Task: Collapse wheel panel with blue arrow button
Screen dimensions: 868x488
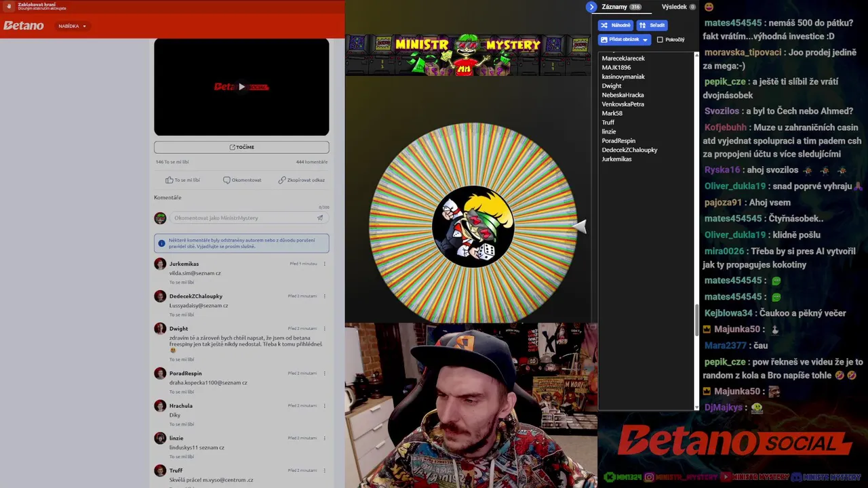Action: click(x=591, y=7)
